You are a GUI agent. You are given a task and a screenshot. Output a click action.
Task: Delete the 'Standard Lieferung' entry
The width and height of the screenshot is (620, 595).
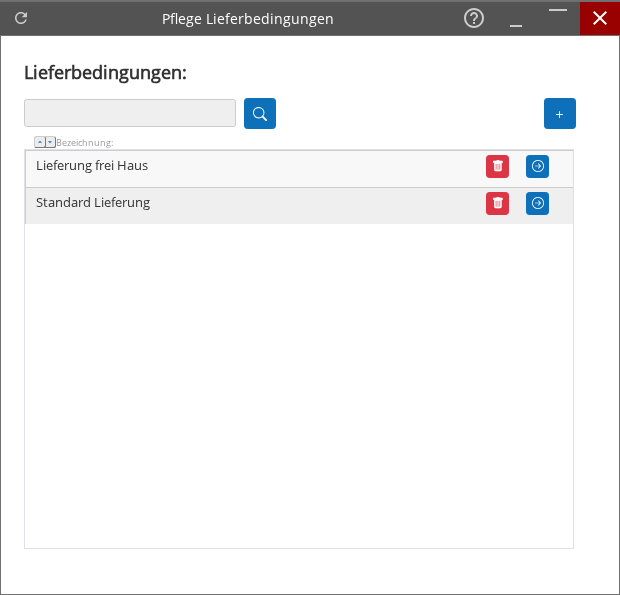pos(498,203)
